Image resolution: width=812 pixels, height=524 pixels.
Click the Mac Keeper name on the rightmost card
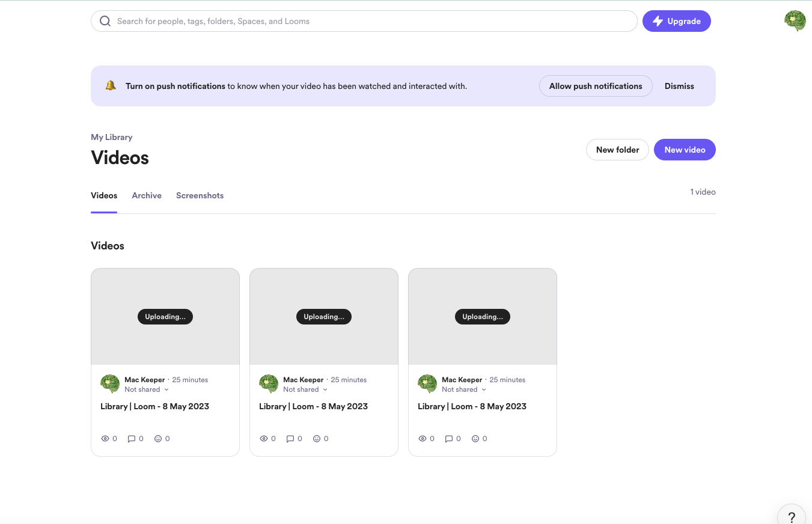pos(462,380)
